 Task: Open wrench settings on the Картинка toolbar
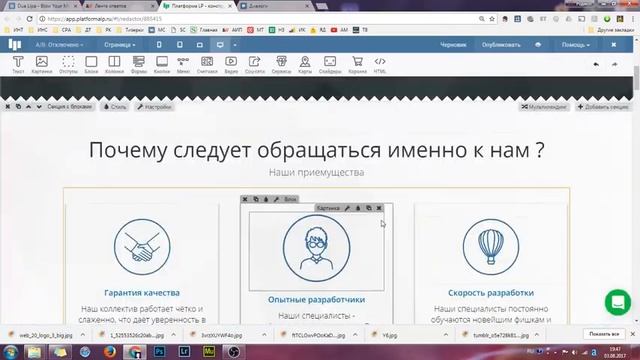coord(347,208)
